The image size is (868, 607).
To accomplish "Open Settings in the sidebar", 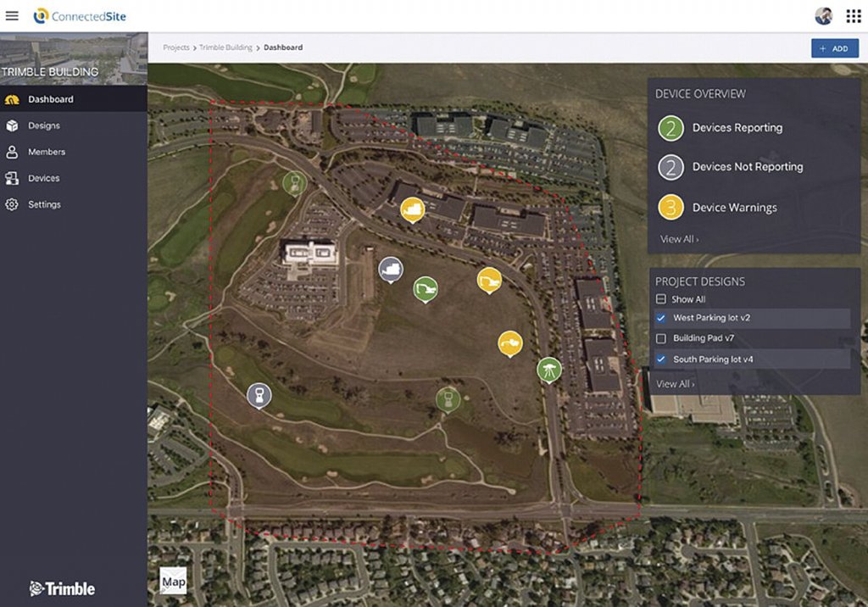I will pyautogui.click(x=74, y=204).
